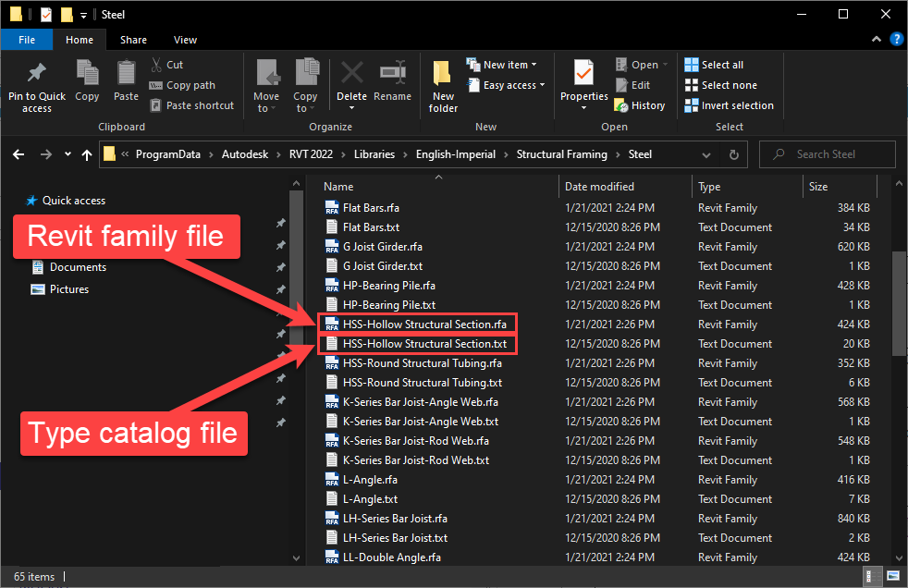This screenshot has height=588, width=908.
Task: Open recent locations dropdown arrow
Action: (67, 154)
